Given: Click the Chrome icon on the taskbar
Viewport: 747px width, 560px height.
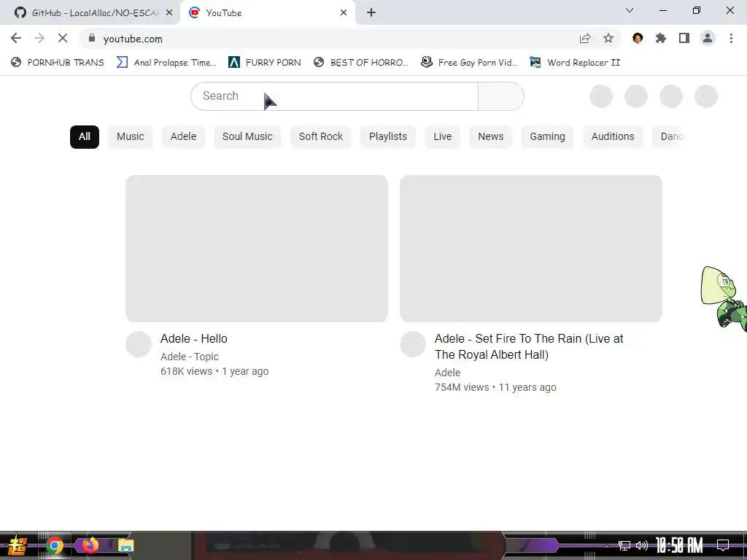Looking at the screenshot, I should click(55, 545).
